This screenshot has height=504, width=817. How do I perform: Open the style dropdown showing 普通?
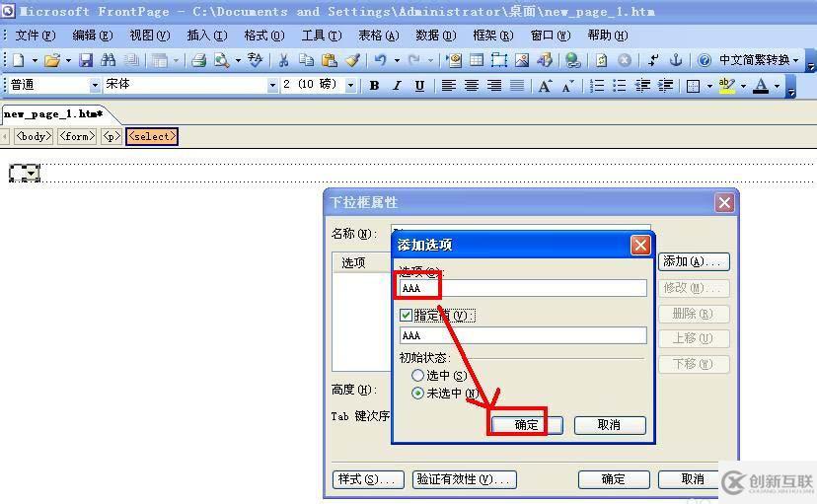95,85
